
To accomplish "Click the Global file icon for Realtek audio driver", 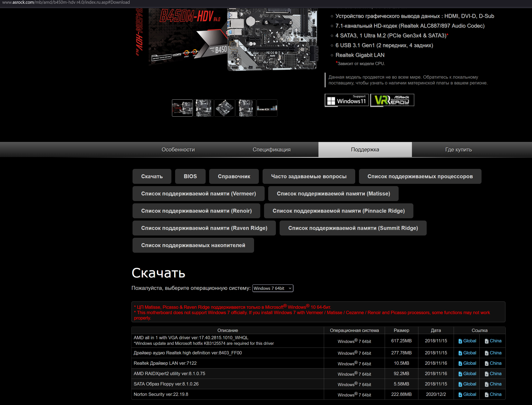I will tap(460, 353).
